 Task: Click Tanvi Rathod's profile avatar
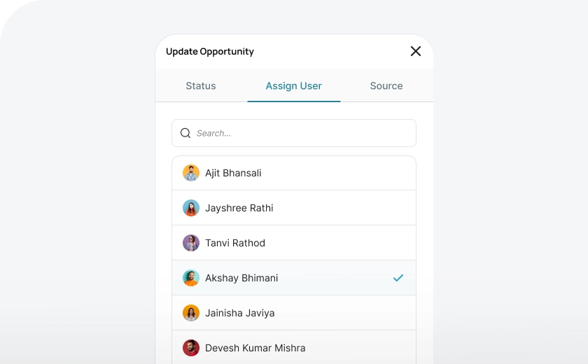pyautogui.click(x=191, y=243)
